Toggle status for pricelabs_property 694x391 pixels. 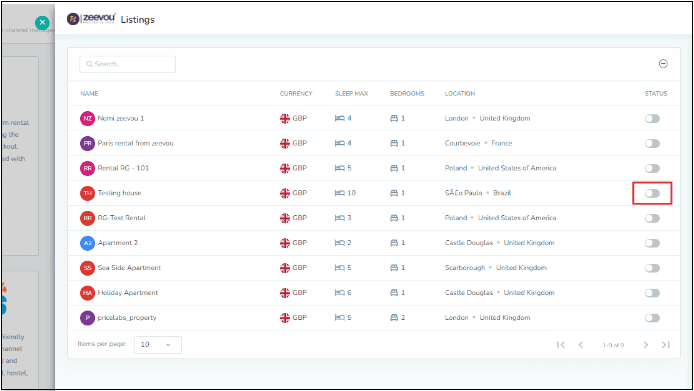652,317
